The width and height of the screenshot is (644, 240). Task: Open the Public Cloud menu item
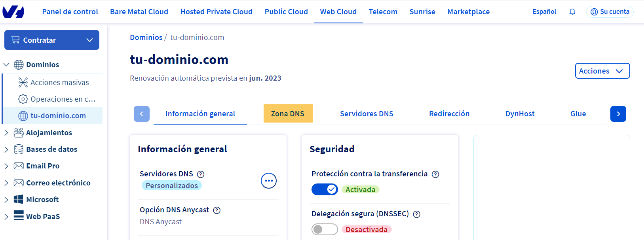(x=286, y=12)
